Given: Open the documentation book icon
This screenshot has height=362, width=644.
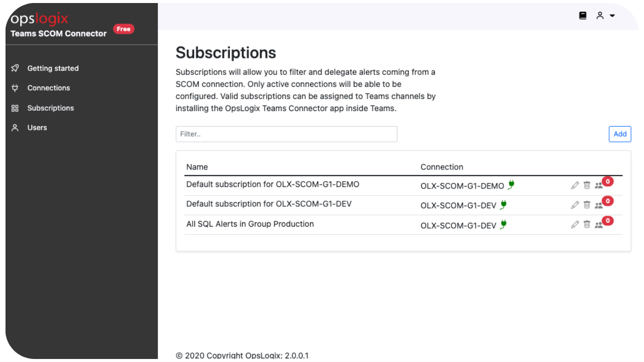Looking at the screenshot, I should pos(582,16).
